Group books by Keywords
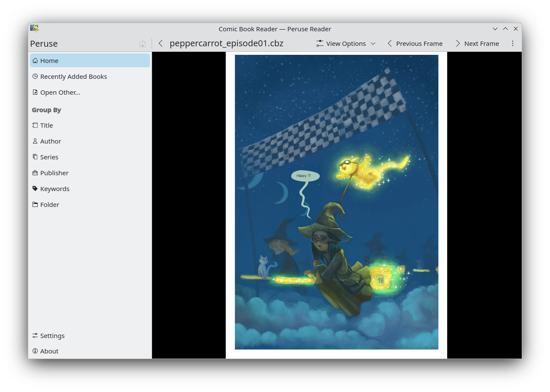Screen dimensions: 550x392 point(54,189)
